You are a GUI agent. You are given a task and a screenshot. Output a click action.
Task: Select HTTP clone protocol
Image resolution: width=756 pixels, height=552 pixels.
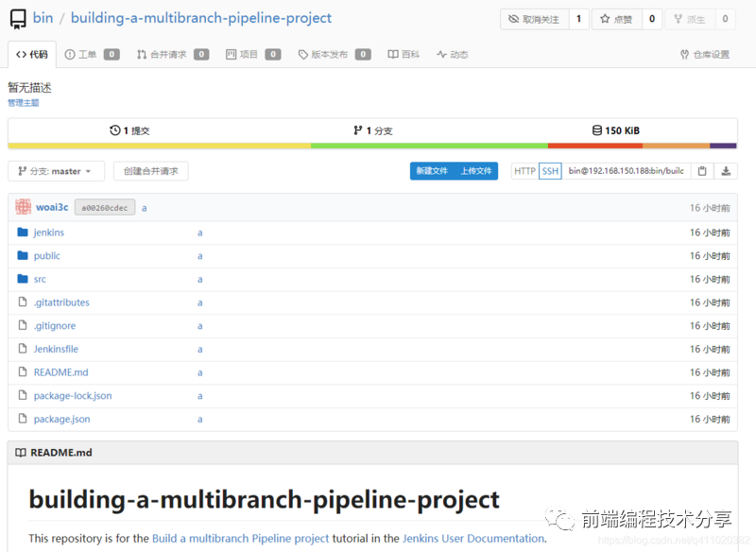[x=524, y=171]
